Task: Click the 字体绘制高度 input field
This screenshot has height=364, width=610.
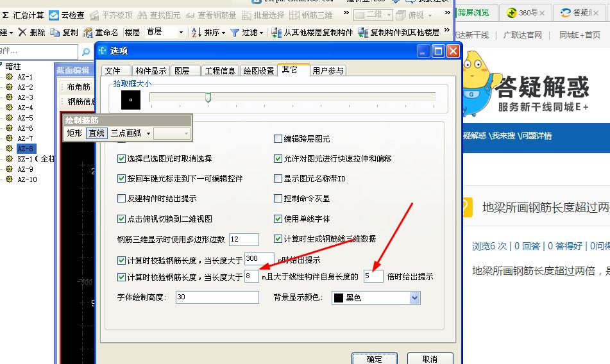Action: [x=217, y=297]
